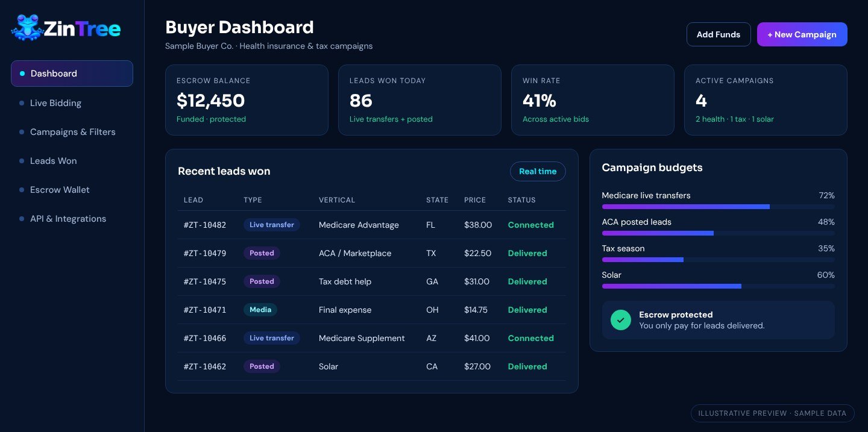Select lead #ZT-10471
Viewport: 868px width, 432px height.
(205, 310)
